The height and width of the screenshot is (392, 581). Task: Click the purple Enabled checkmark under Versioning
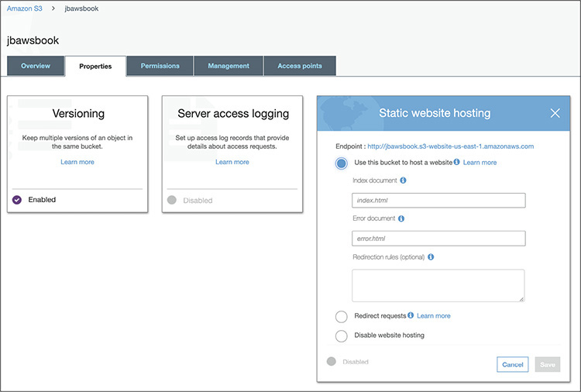pos(17,200)
